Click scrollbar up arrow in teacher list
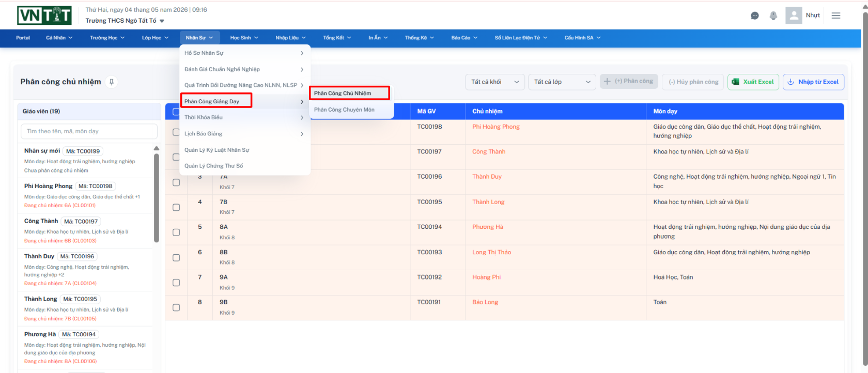The image size is (868, 373). pyautogui.click(x=157, y=148)
